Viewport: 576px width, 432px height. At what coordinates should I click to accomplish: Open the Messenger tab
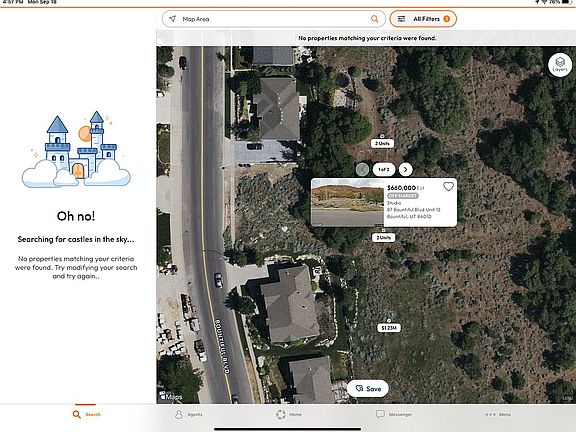pos(393,414)
